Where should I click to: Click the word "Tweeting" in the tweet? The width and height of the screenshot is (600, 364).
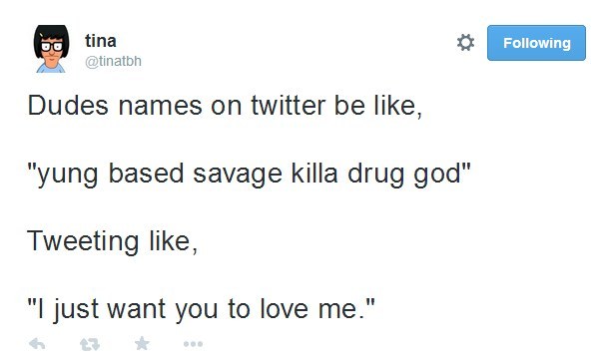coord(83,243)
